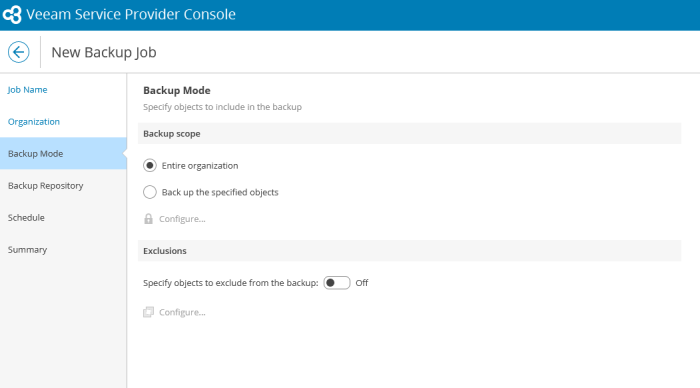Click the Backup scope section header
Viewport: 700px width, 388px height.
click(x=409, y=134)
